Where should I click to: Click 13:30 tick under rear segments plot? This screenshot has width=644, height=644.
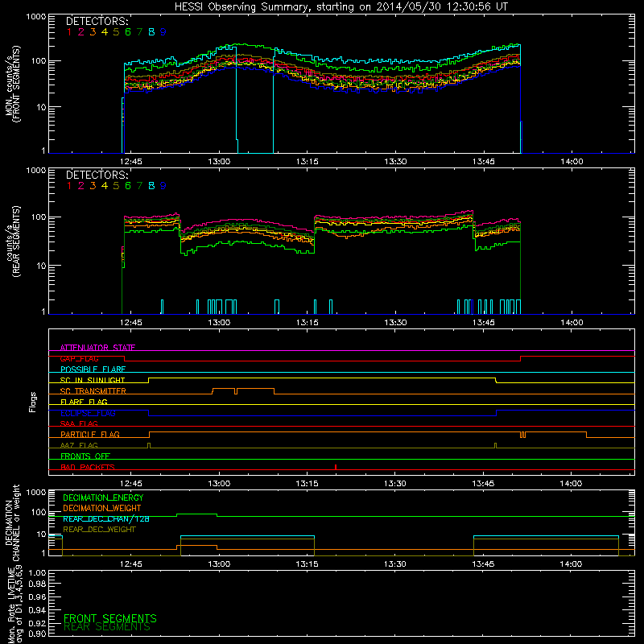pos(395,323)
